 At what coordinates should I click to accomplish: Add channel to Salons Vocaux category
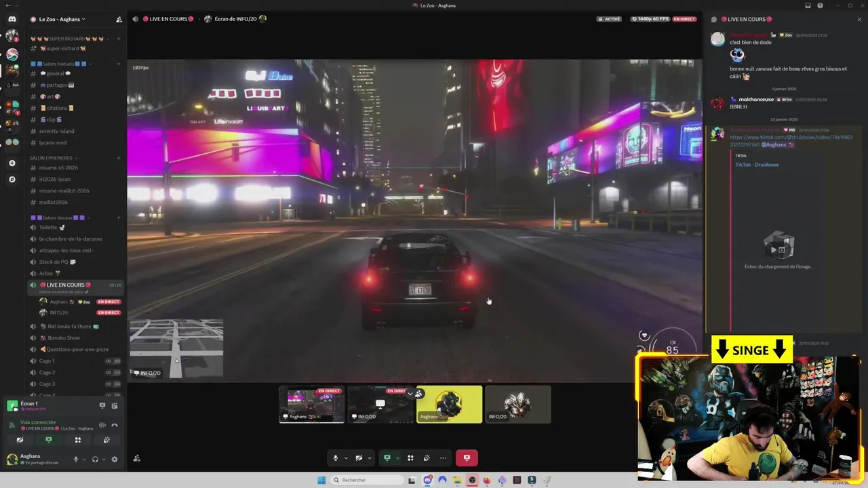point(119,218)
